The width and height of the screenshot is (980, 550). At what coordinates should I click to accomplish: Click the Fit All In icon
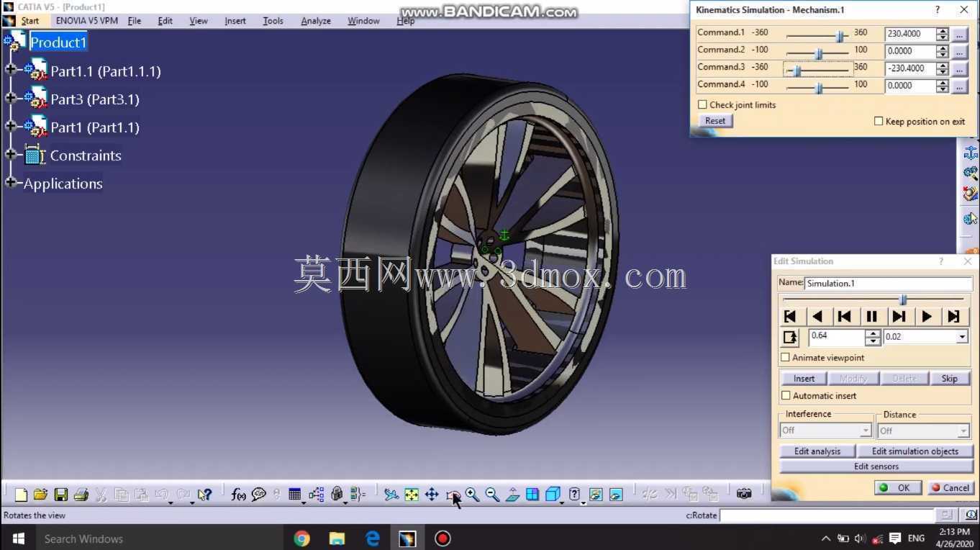[x=412, y=495]
